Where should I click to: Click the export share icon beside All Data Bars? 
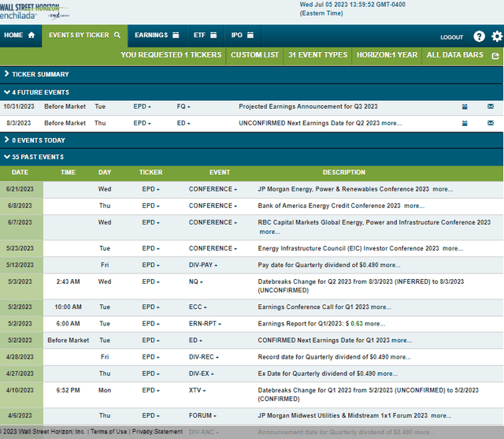[x=495, y=56]
